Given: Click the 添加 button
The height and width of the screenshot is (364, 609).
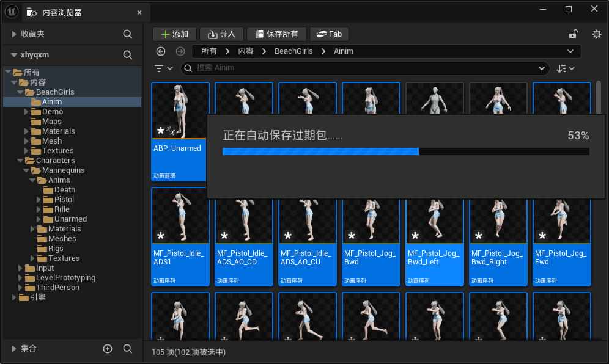Looking at the screenshot, I should click(174, 34).
